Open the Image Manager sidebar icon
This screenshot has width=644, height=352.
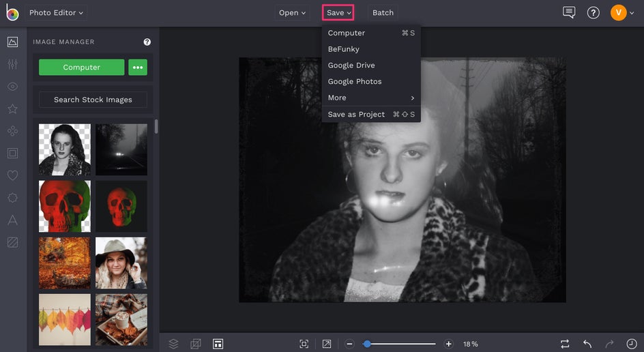tap(13, 42)
